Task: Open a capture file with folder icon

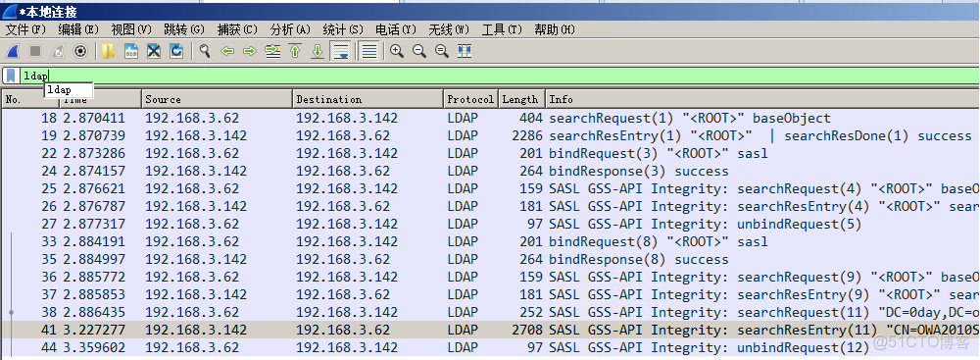Action: pyautogui.click(x=108, y=51)
